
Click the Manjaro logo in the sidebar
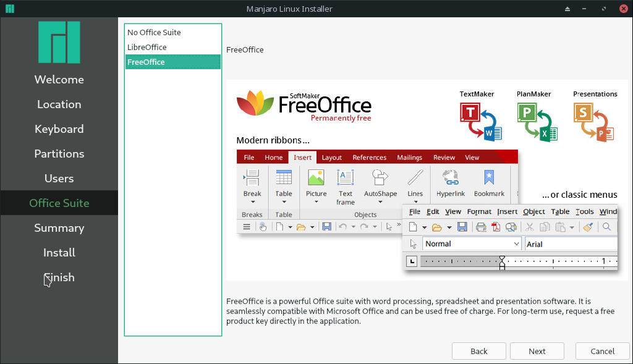click(x=59, y=43)
